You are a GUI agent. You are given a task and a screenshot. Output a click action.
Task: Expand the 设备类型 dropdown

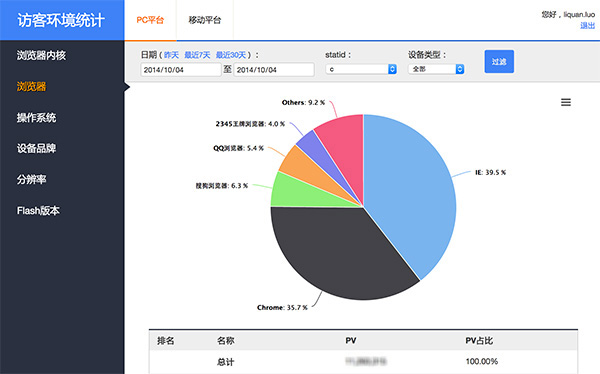436,69
